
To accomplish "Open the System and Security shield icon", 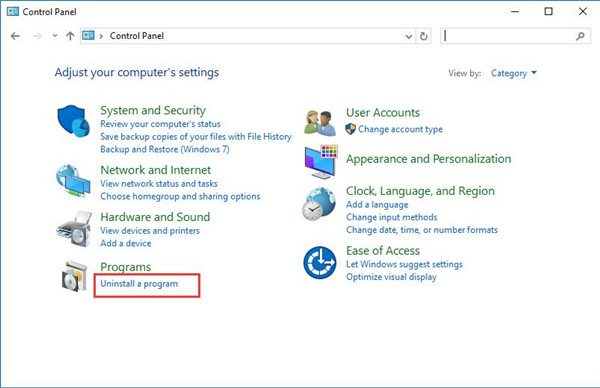I will click(x=73, y=121).
